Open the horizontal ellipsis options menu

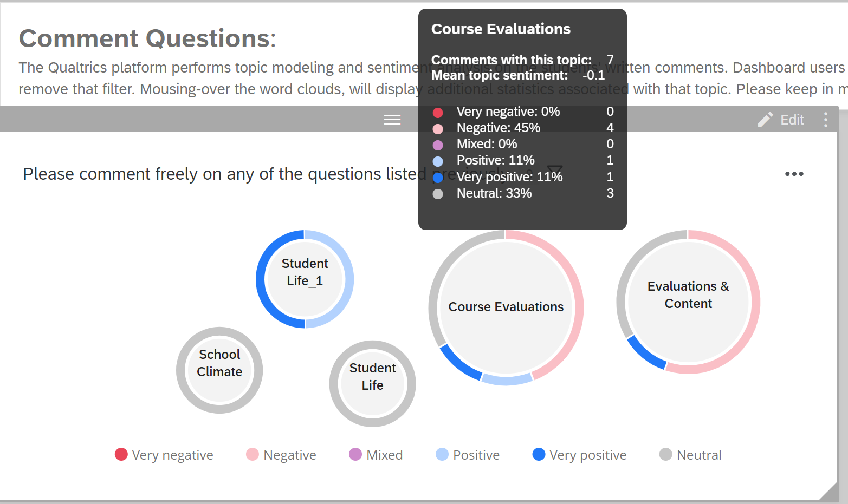coord(794,174)
